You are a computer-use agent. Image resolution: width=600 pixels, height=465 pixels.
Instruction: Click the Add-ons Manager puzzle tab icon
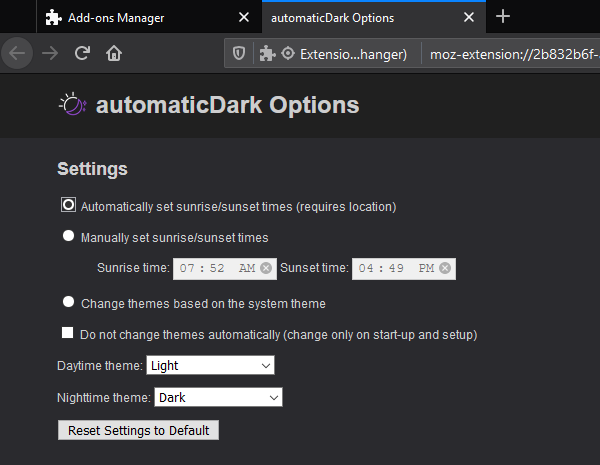coord(53,17)
